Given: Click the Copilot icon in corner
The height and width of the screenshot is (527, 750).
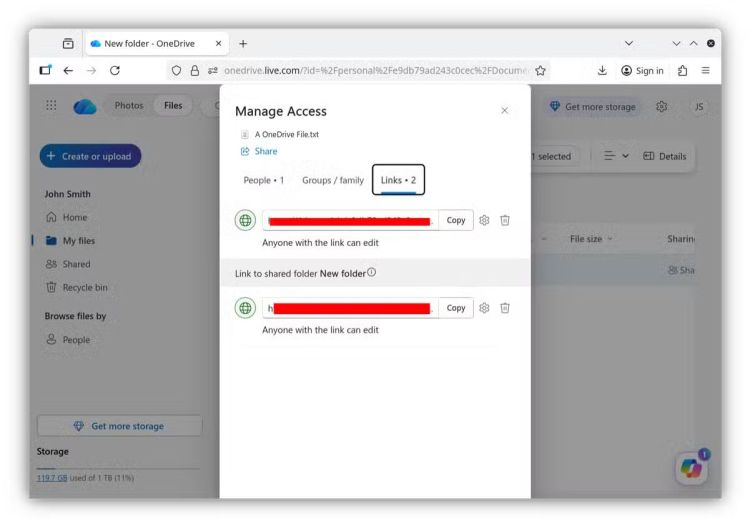Looking at the screenshot, I should pos(692,467).
